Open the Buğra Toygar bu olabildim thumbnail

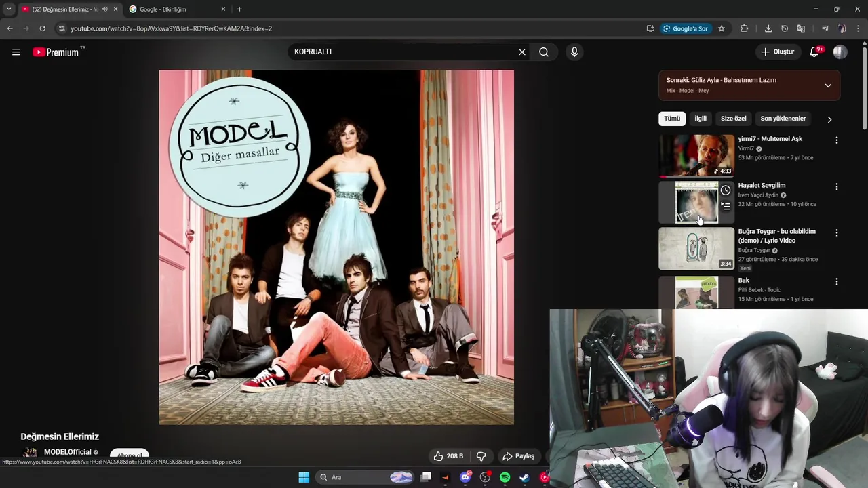point(696,248)
